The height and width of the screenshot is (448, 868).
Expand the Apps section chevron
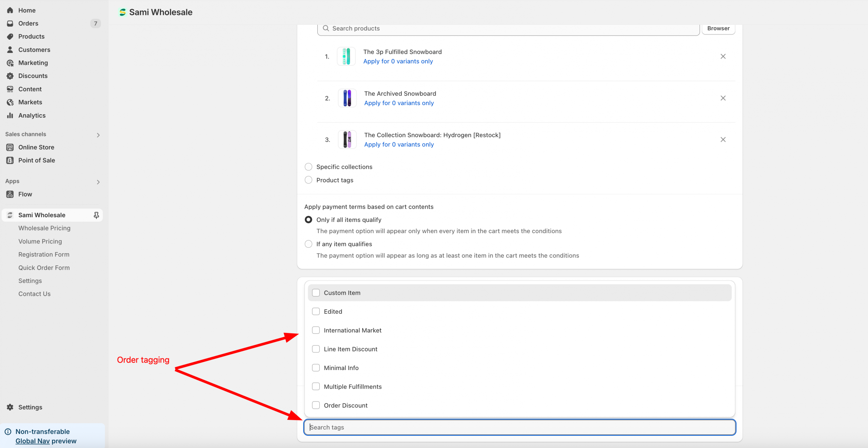[98, 182]
